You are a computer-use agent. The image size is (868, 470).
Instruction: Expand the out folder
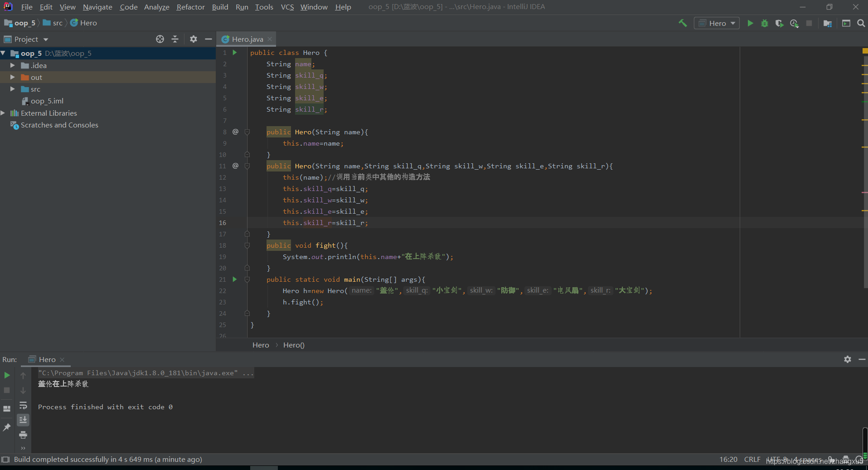click(13, 77)
